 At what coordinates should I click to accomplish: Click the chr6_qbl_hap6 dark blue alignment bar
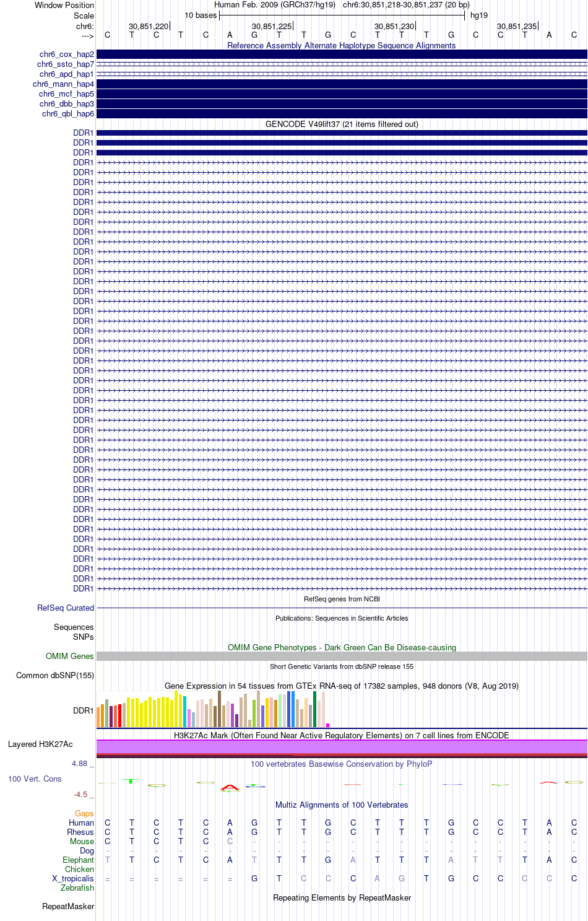tap(342, 114)
